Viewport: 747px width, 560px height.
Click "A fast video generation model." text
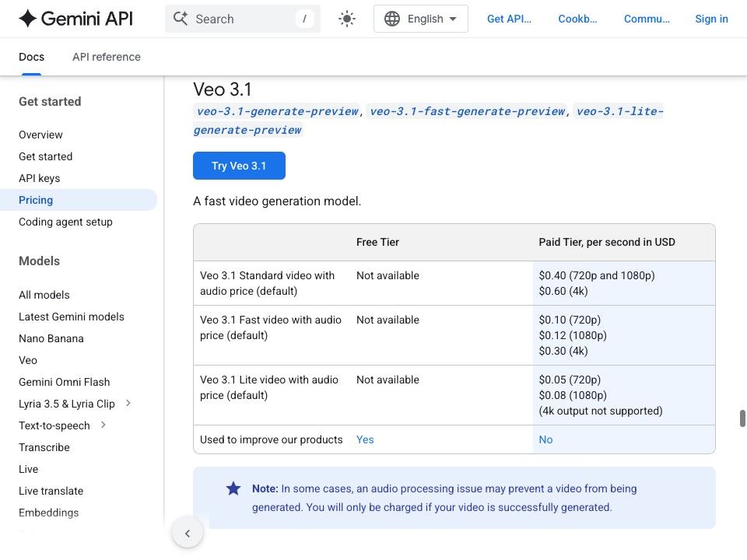(x=277, y=201)
